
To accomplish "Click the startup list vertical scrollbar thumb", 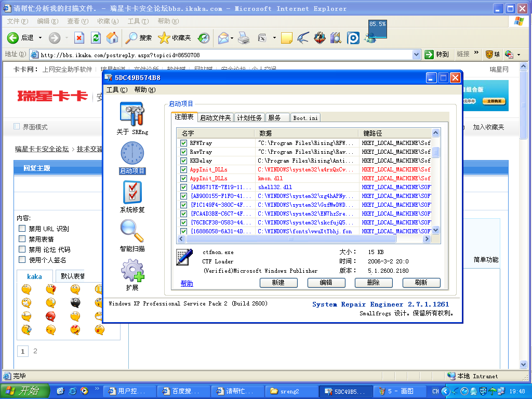I will pos(436,152).
